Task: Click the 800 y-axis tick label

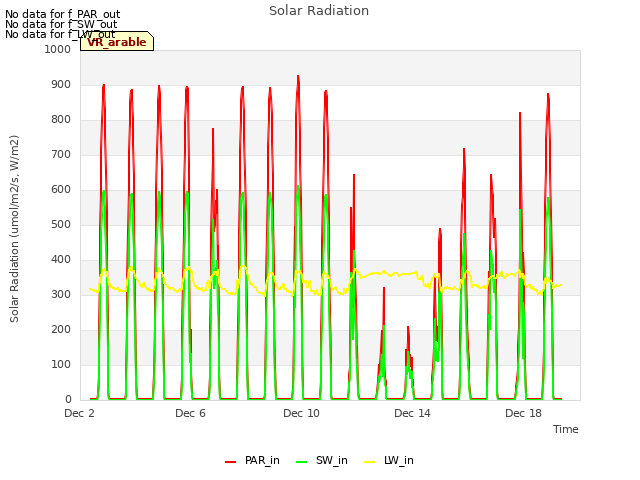Action: coord(61,120)
